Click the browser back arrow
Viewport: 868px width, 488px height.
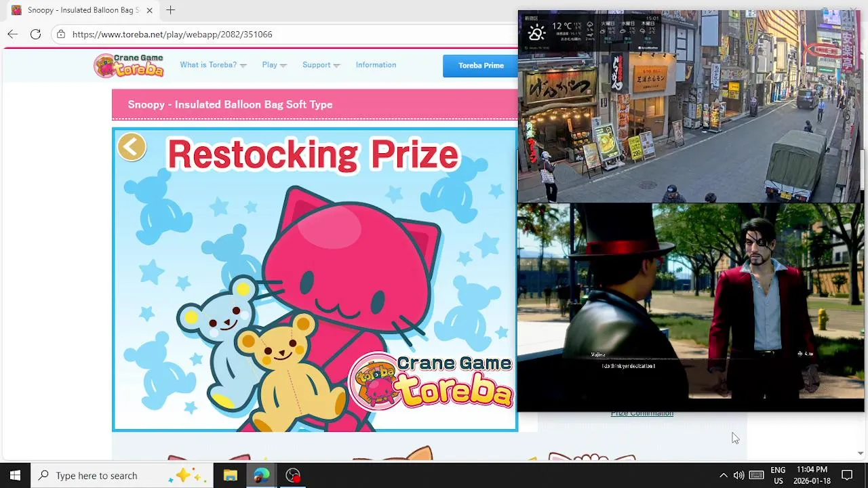(x=12, y=34)
